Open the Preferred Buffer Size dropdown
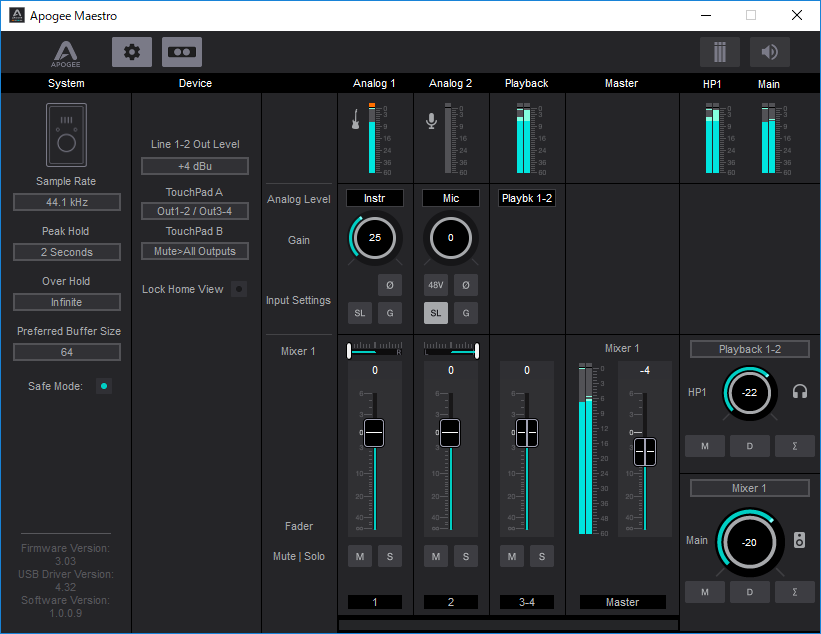Viewport: 821px width, 634px height. 67,352
